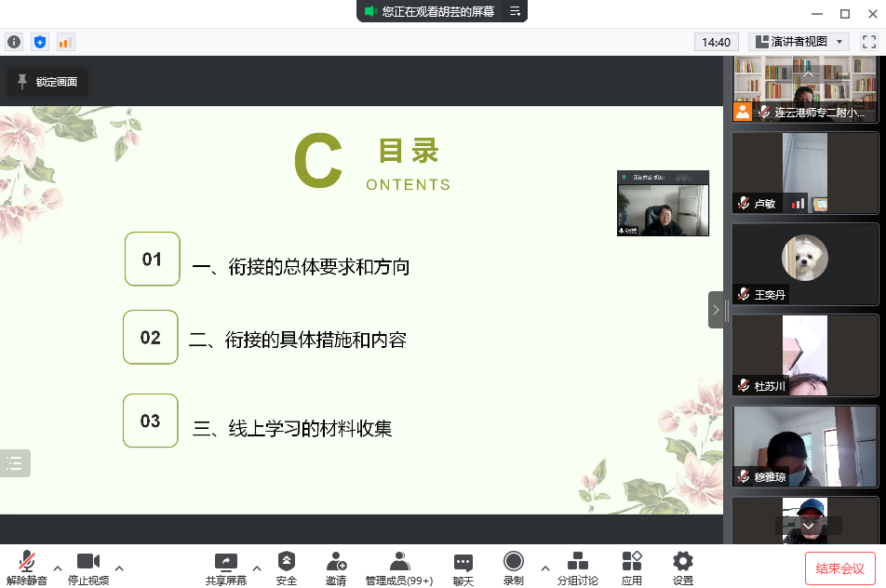
Task: Open the 设置 settings
Action: pyautogui.click(x=683, y=568)
